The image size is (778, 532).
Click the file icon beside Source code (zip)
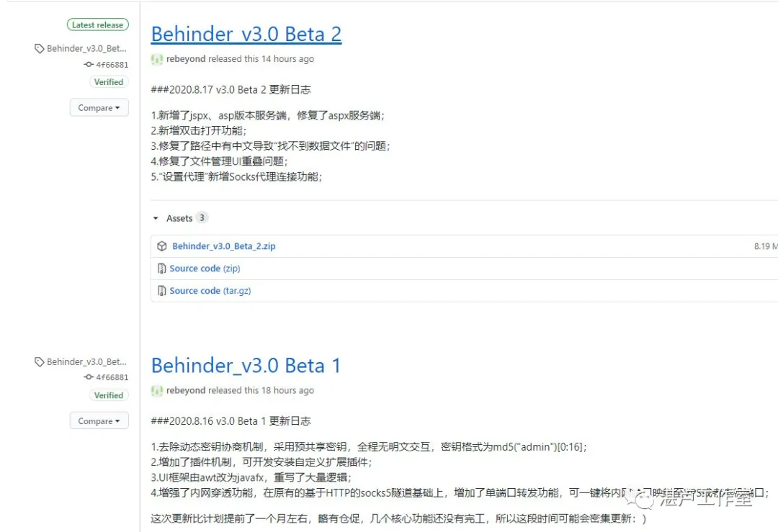162,269
